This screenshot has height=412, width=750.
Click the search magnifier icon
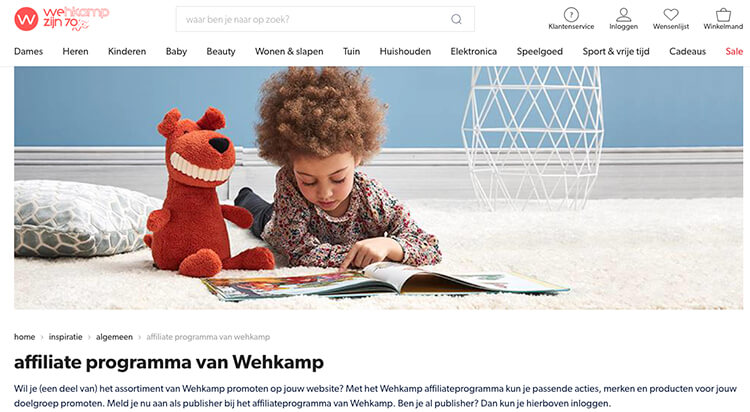(x=456, y=19)
